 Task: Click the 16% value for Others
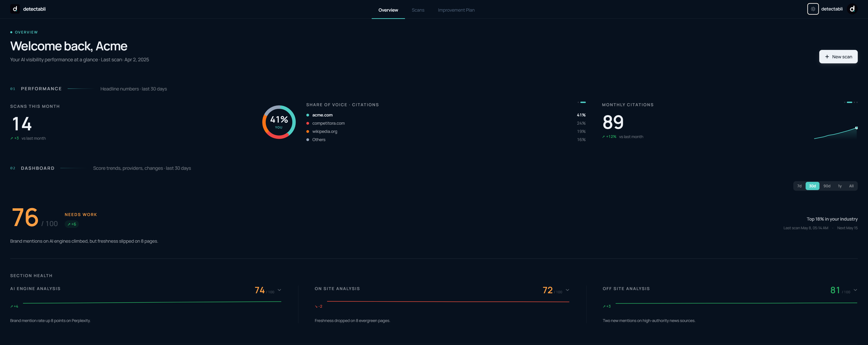click(581, 140)
